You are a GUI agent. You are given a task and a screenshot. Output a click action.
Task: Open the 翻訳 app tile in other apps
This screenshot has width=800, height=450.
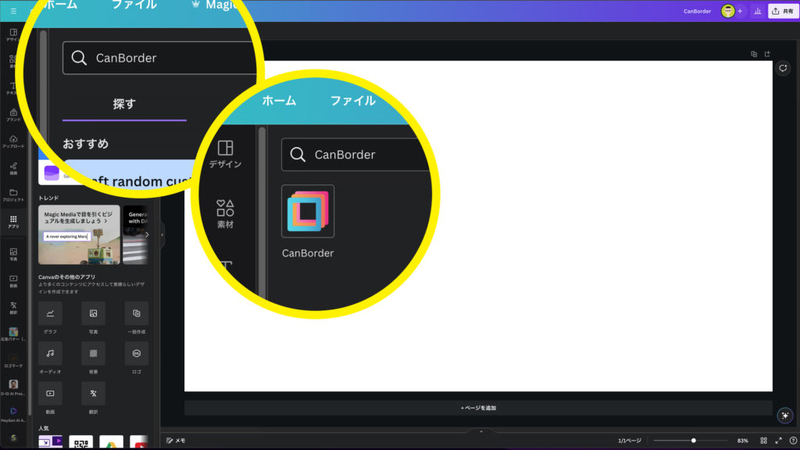(x=93, y=393)
